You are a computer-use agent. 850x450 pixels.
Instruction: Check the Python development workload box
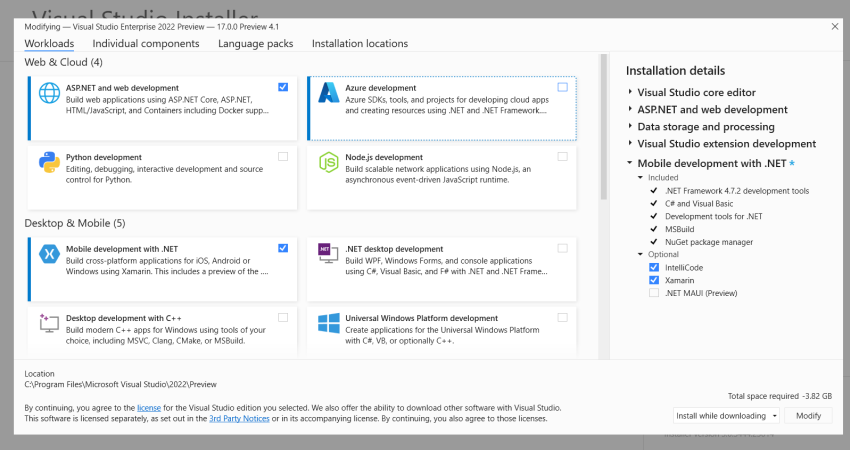pyautogui.click(x=283, y=156)
